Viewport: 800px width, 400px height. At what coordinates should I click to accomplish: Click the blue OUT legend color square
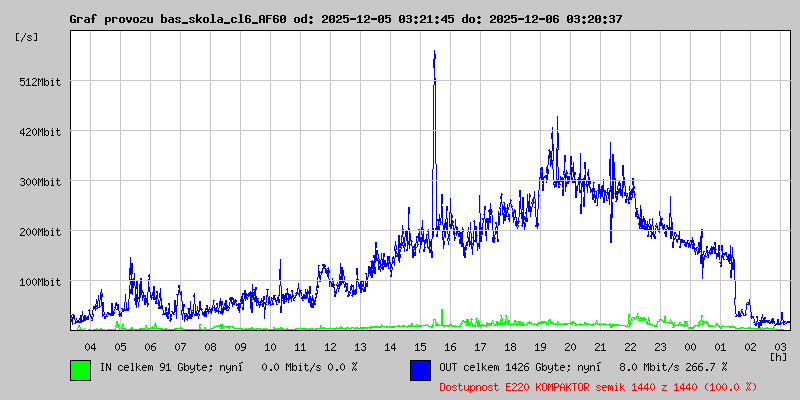pyautogui.click(x=420, y=369)
